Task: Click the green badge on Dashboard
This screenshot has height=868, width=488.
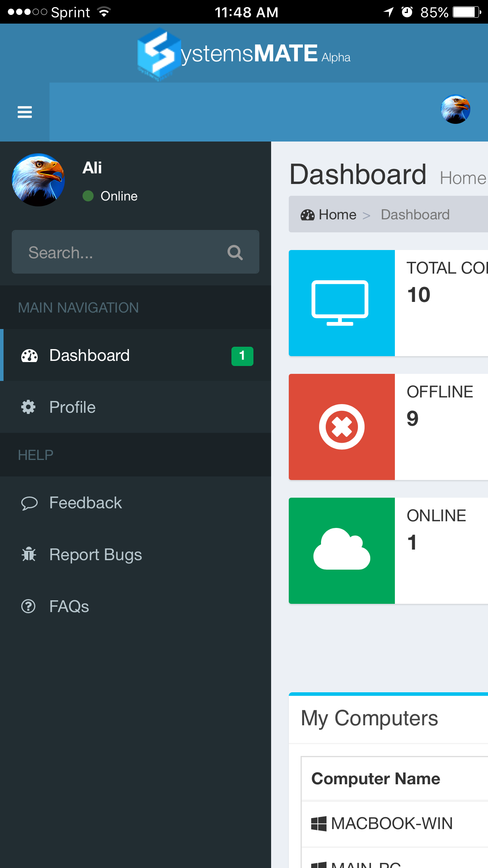Action: point(242,356)
